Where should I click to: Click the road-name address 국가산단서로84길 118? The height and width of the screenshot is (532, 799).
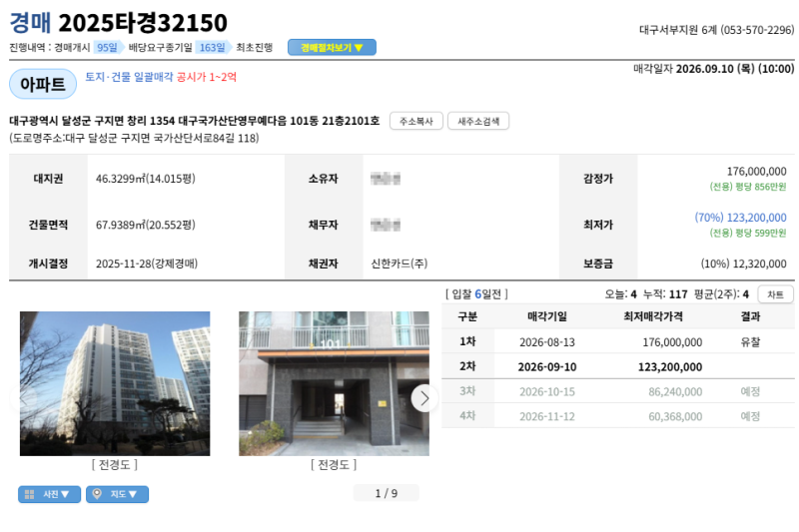tap(134, 138)
